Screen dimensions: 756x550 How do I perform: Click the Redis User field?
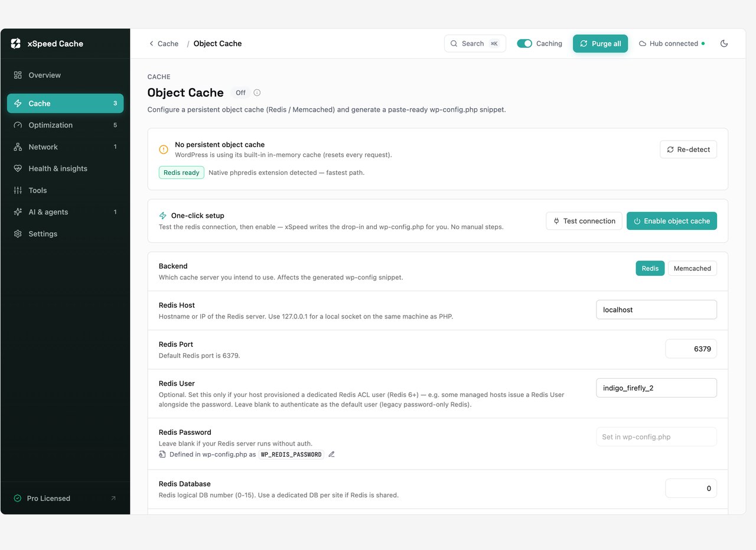pyautogui.click(x=656, y=388)
